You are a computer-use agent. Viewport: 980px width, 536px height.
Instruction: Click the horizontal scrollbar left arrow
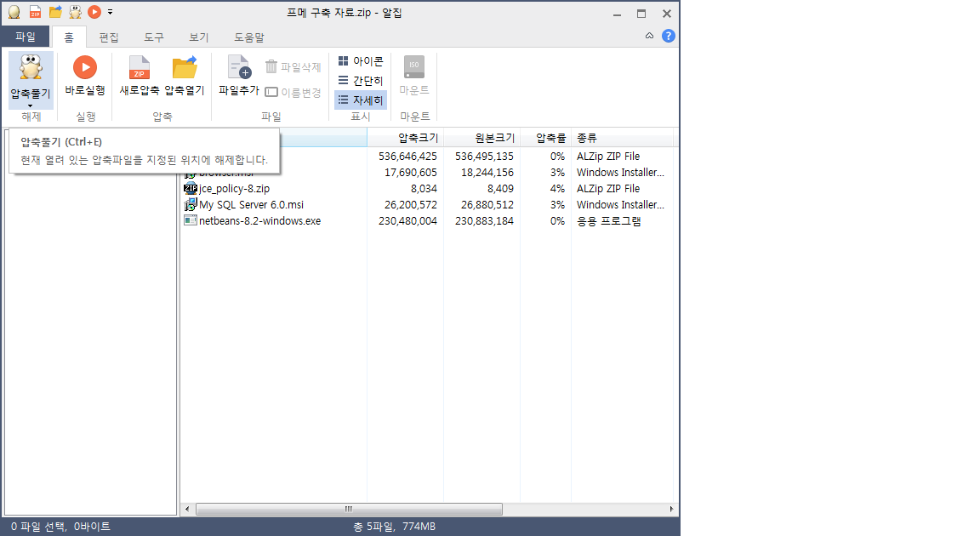187,509
